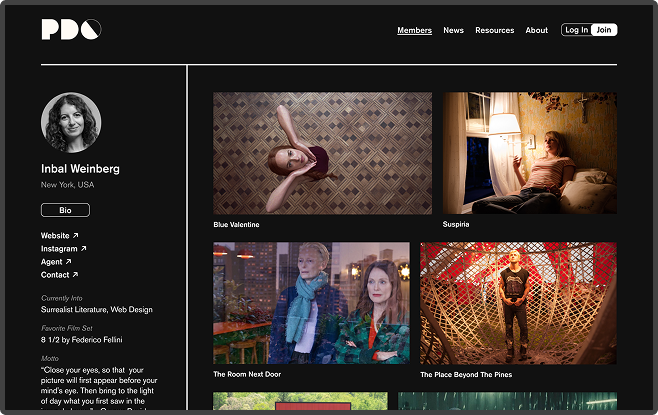Expand the Bio section
658x415 pixels.
pos(65,210)
